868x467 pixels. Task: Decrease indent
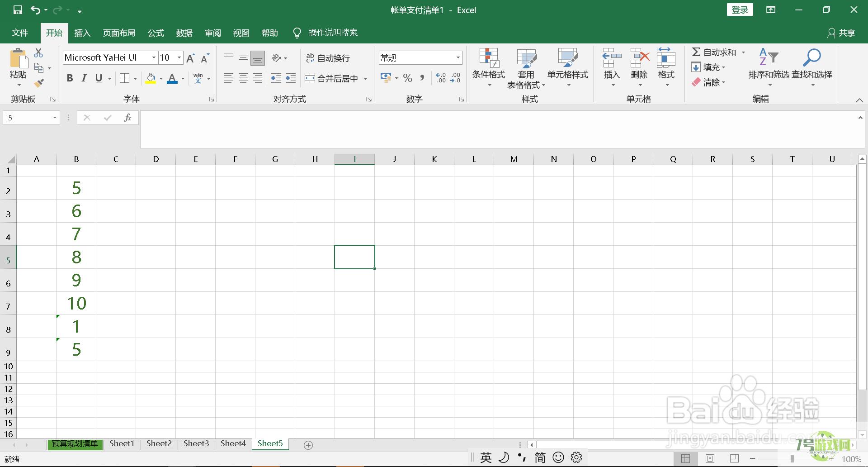click(x=276, y=78)
